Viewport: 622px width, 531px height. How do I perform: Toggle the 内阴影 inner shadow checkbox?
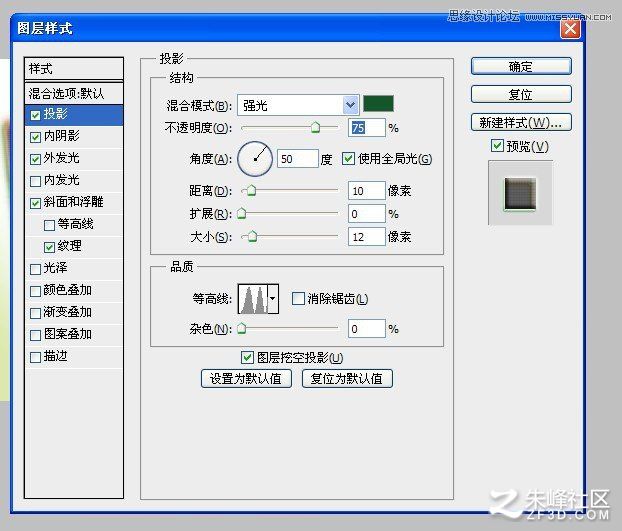coord(35,137)
